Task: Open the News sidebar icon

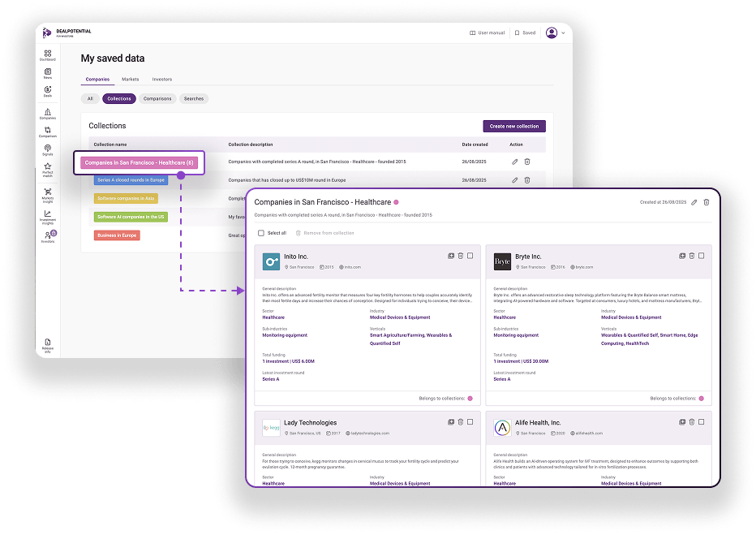Action: (x=48, y=73)
